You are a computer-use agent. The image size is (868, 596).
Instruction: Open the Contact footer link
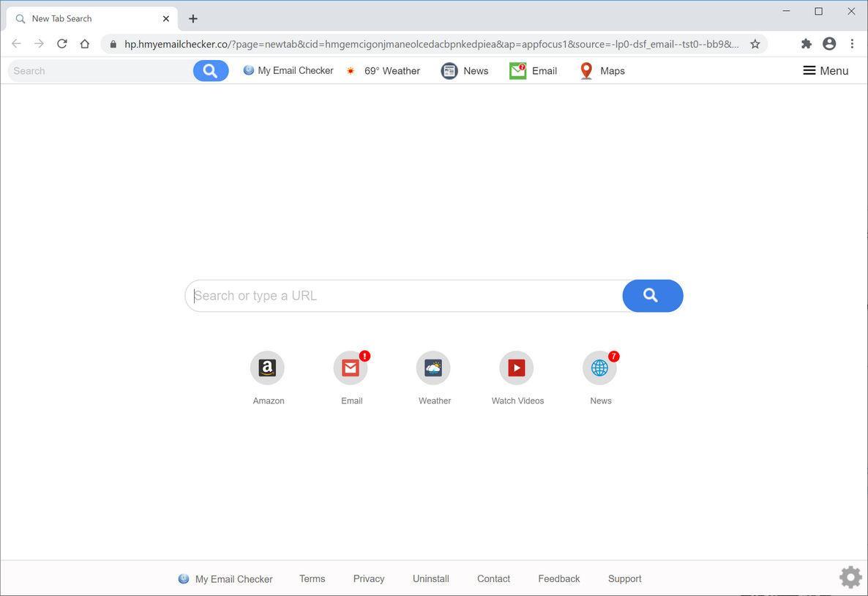(493, 578)
